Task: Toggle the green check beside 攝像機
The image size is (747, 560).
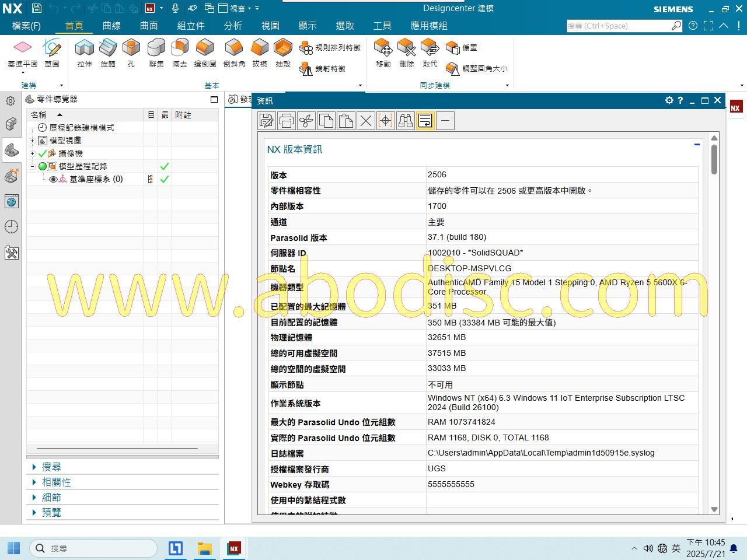Action: click(42, 153)
